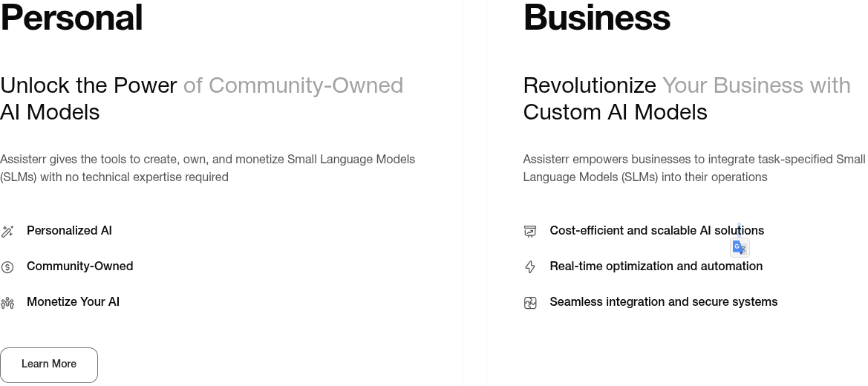The width and height of the screenshot is (868, 386).
Task: Open the Google Translate popup icon
Action: pos(740,248)
